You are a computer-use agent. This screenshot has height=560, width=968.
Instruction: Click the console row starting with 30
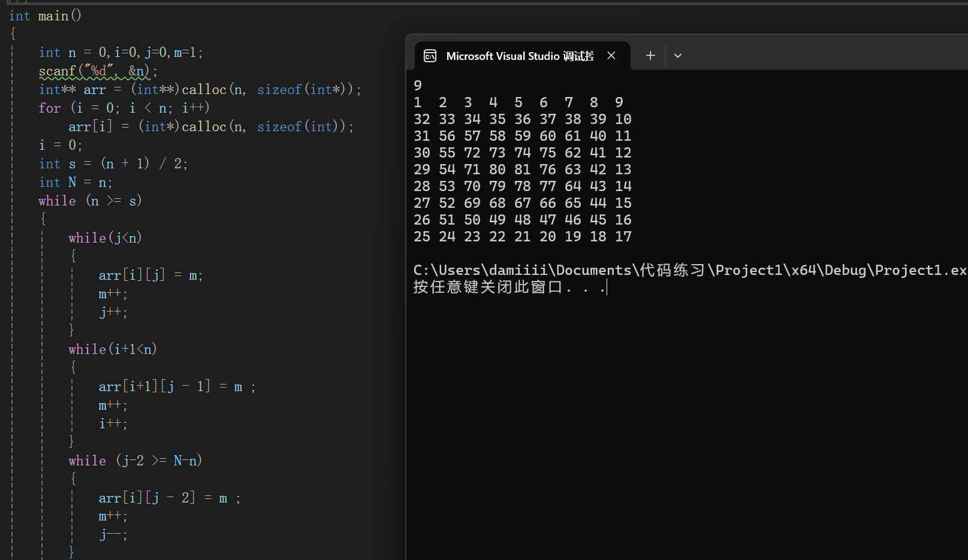tap(523, 153)
